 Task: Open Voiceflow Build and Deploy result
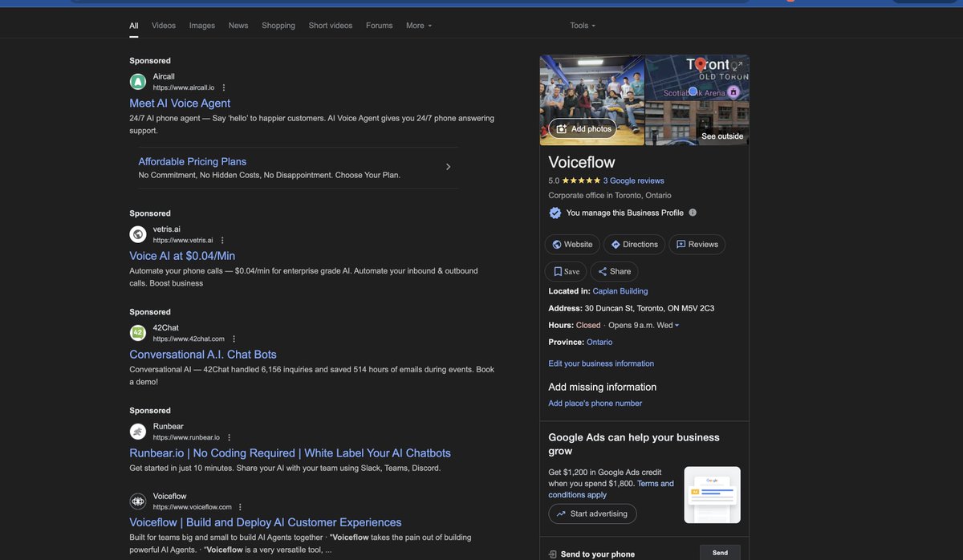[266, 523]
